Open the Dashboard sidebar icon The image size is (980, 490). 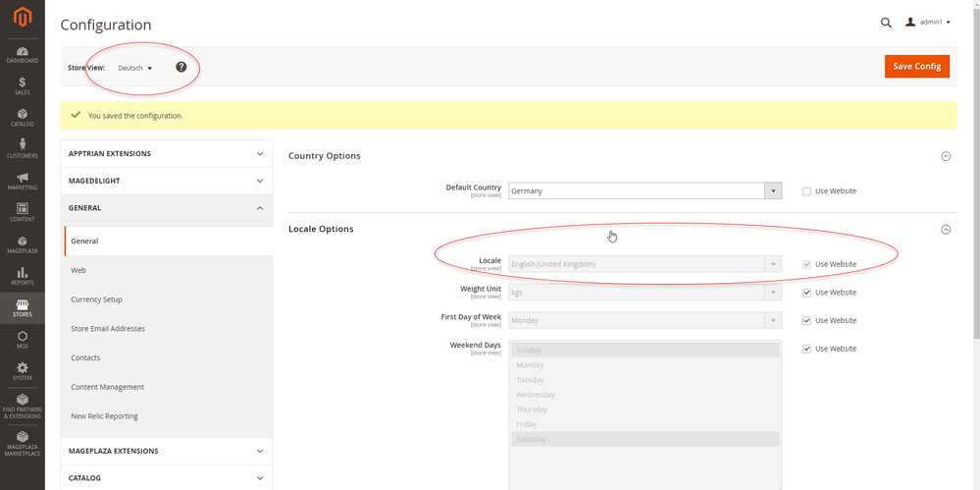[22, 54]
